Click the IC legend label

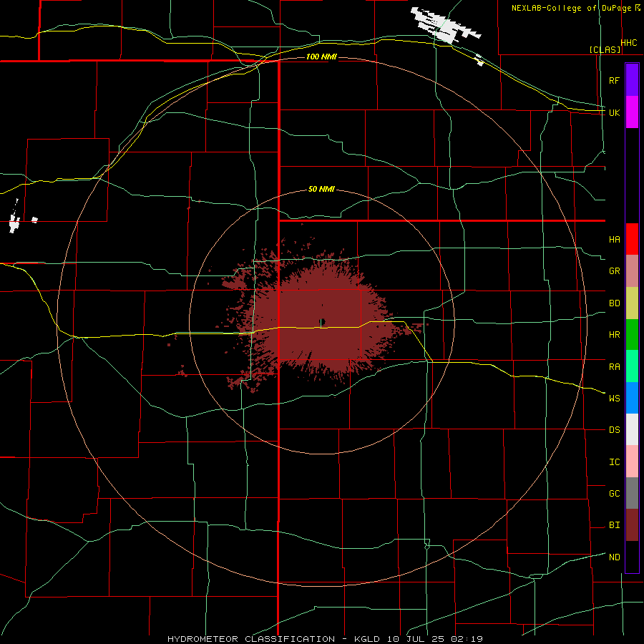[x=615, y=462]
